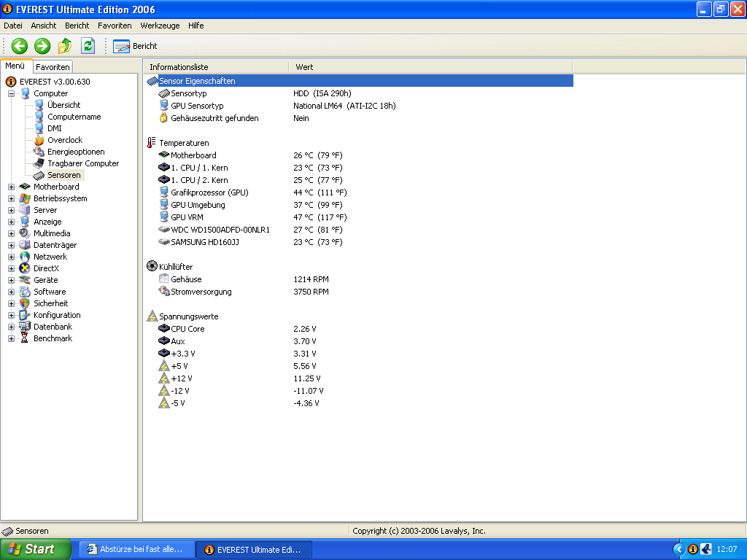Open the Favoriten menu in menu bar
This screenshot has height=560, width=747.
tap(115, 26)
